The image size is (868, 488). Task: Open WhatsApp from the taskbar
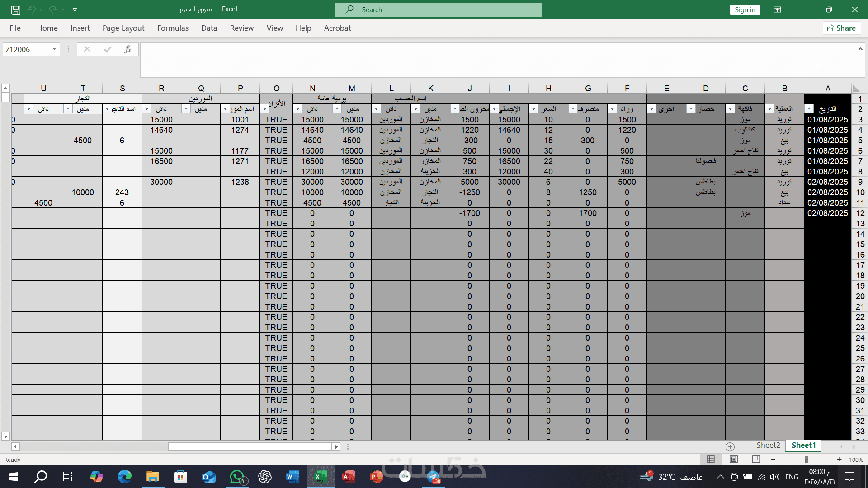(237, 477)
